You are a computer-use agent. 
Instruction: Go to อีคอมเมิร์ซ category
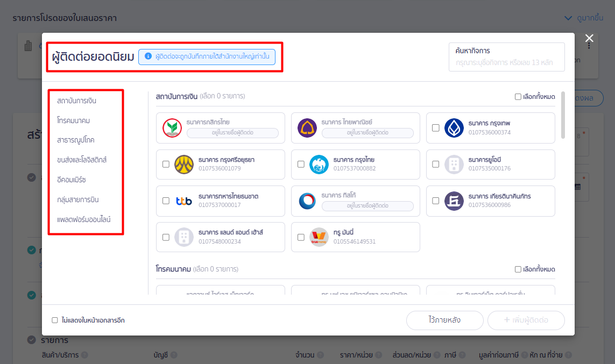(x=72, y=180)
